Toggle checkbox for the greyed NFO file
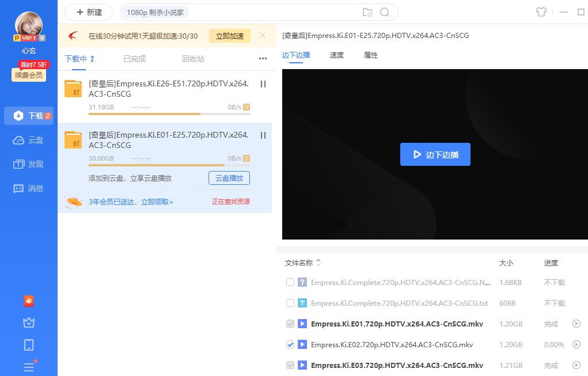This screenshot has height=376, width=588. 290,282
